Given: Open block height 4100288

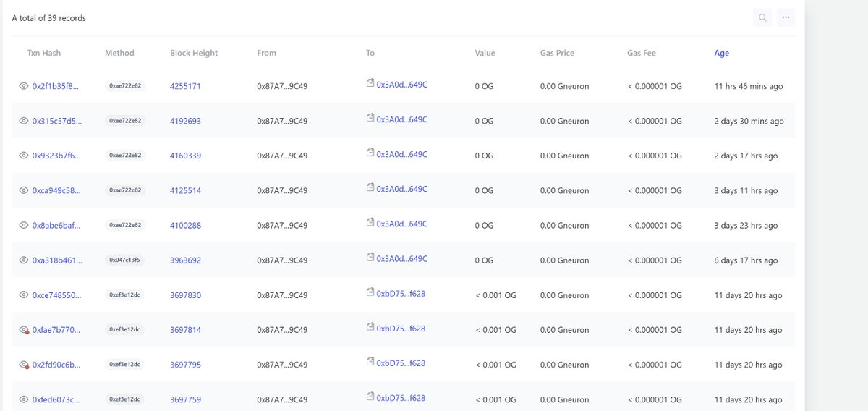Looking at the screenshot, I should pos(185,226).
